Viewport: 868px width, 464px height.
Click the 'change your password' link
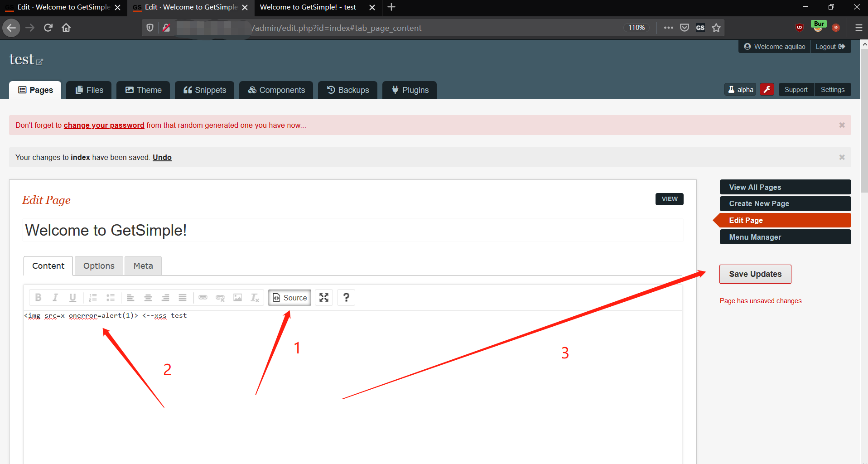(104, 125)
